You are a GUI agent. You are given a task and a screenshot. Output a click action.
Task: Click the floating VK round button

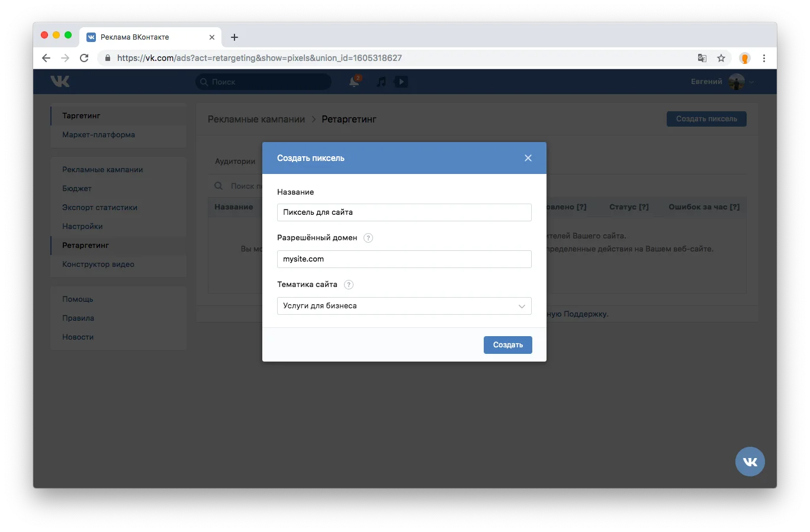(x=750, y=462)
